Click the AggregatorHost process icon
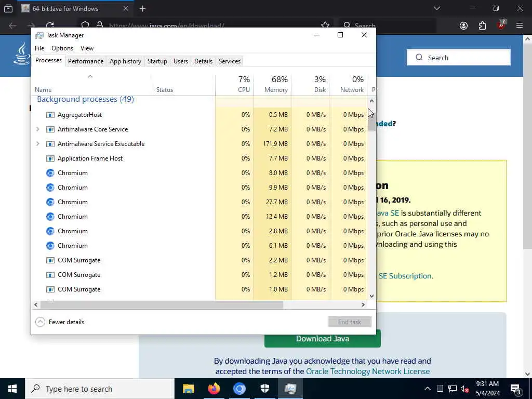 coord(50,115)
